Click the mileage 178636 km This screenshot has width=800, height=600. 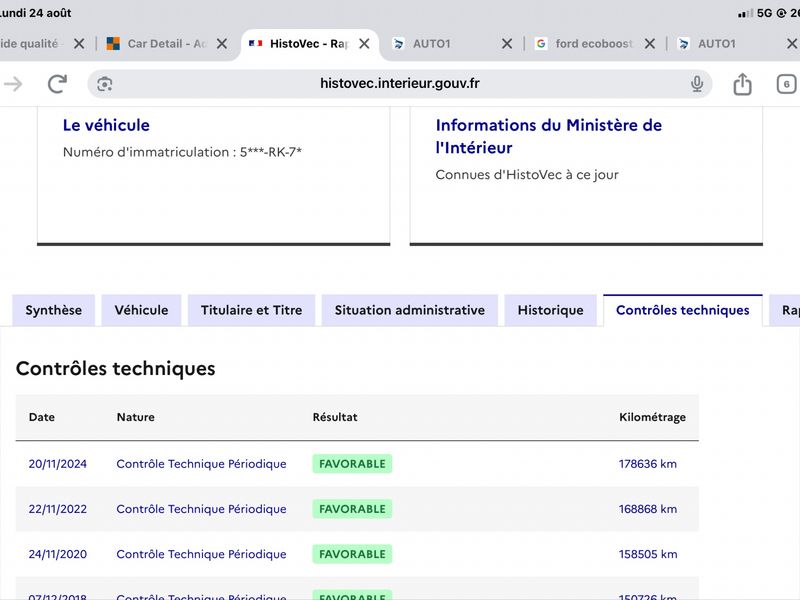647,464
